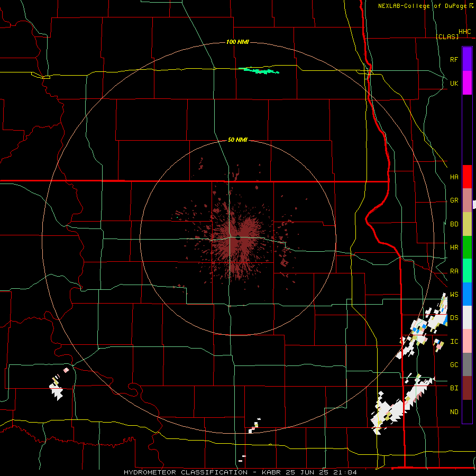The height and width of the screenshot is (476, 476).
Task: Select the IC light-pink legend swatch
Action: click(x=467, y=341)
